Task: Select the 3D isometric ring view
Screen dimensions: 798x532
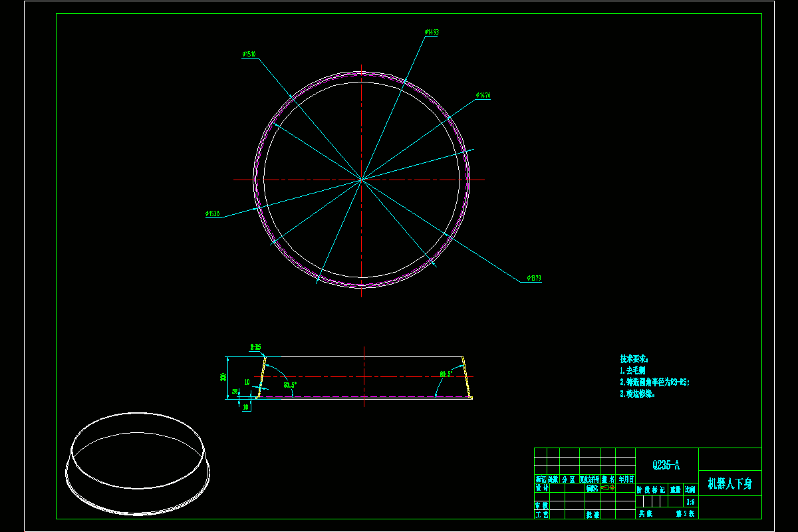Action: [139, 464]
